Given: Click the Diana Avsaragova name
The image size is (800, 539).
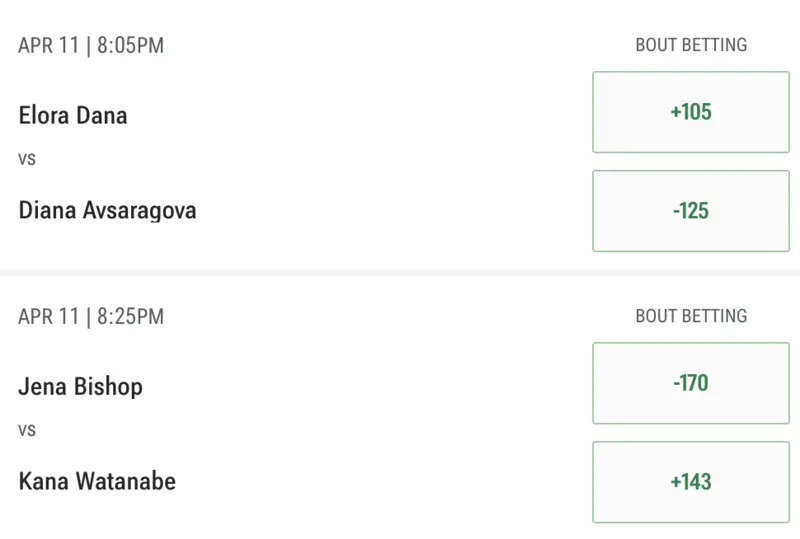Looking at the screenshot, I should tap(107, 210).
